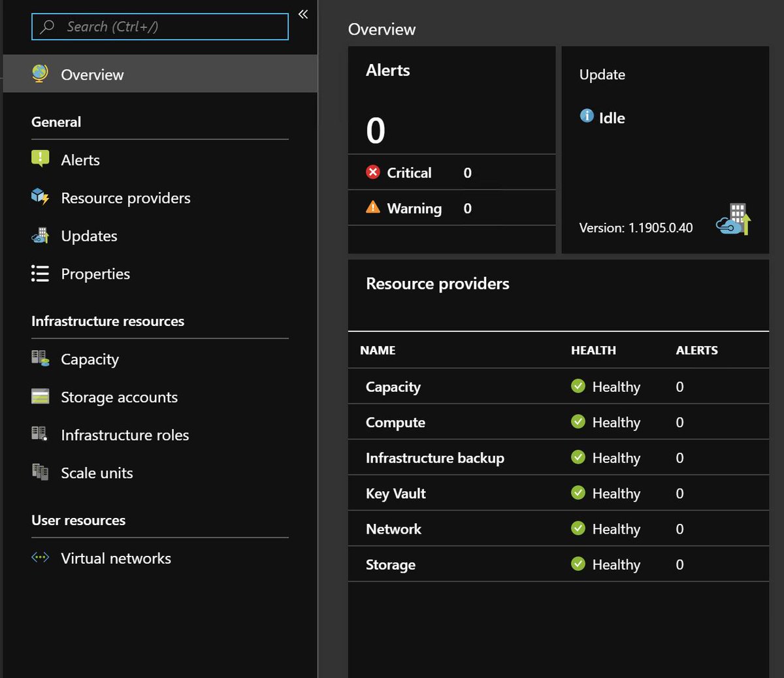Click the alerts count in Key Vault row
This screenshot has width=784, height=678.
pos(679,493)
